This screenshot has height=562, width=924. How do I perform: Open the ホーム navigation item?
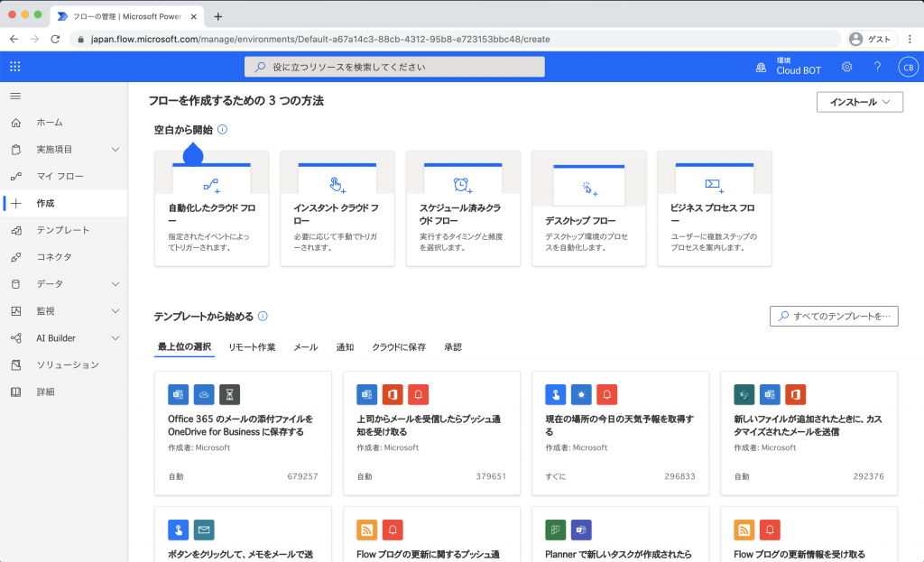coord(64,123)
